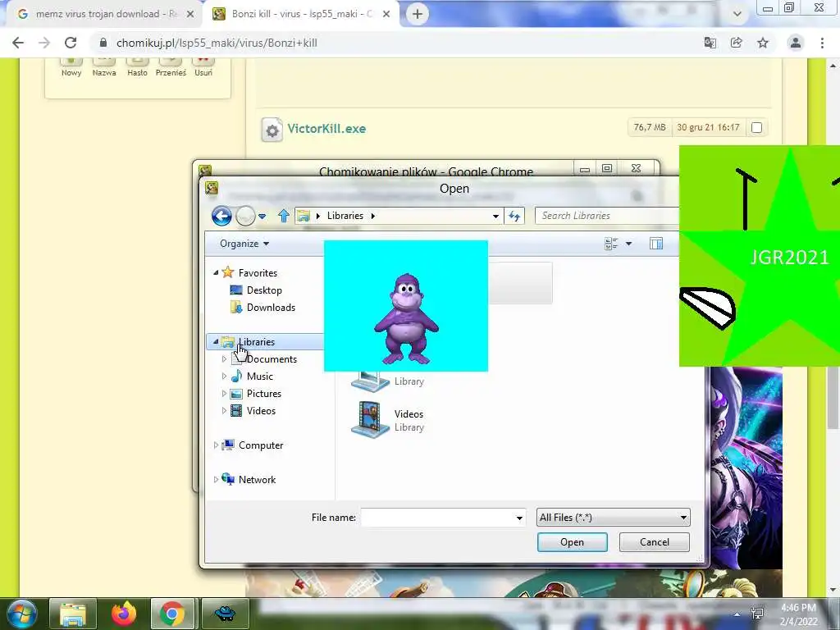This screenshot has height=630, width=840.
Task: Click Libraries in the path breadcrumb
Action: (345, 216)
